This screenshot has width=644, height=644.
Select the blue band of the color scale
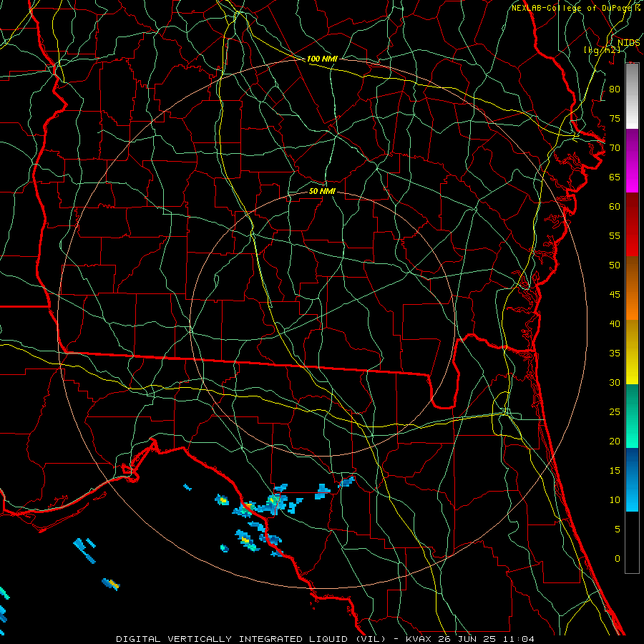(632, 479)
